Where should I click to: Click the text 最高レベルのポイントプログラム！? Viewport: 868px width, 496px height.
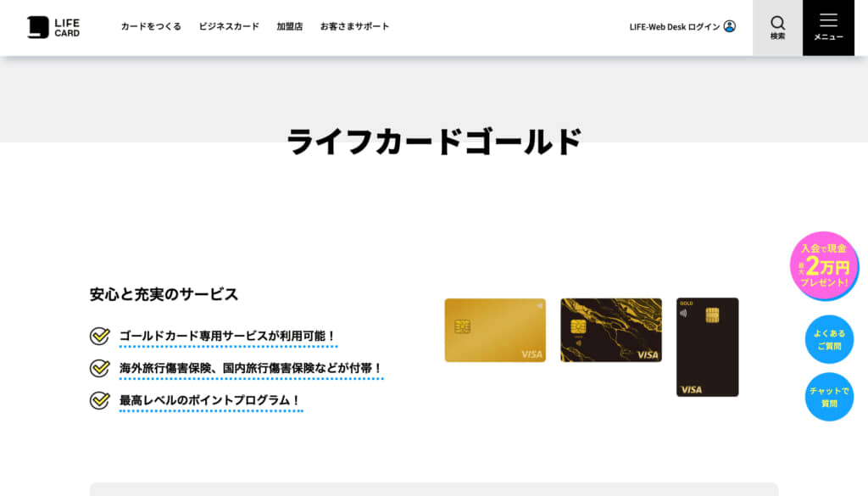point(210,400)
